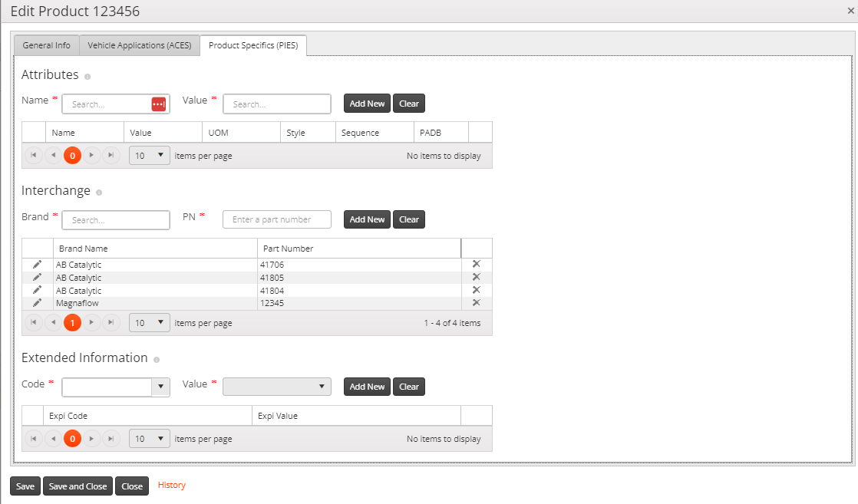Click the Expi Code column header
The height and width of the screenshot is (504, 858).
point(148,416)
